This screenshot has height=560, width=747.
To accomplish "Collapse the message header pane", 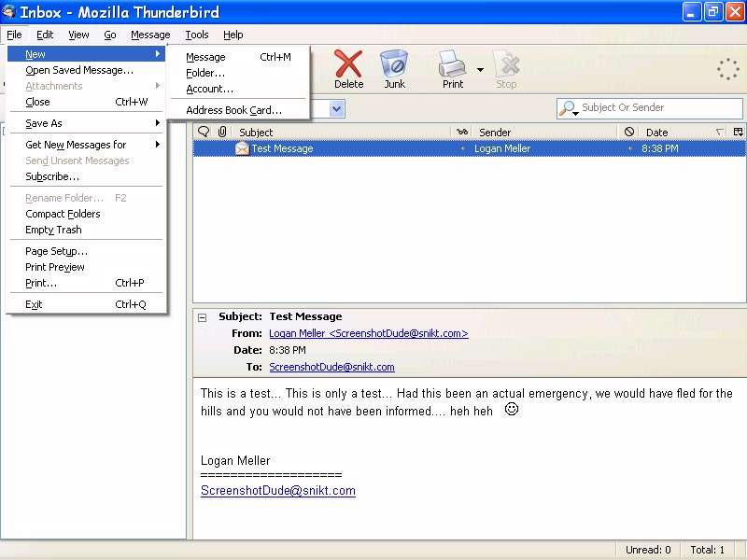I will (203, 317).
